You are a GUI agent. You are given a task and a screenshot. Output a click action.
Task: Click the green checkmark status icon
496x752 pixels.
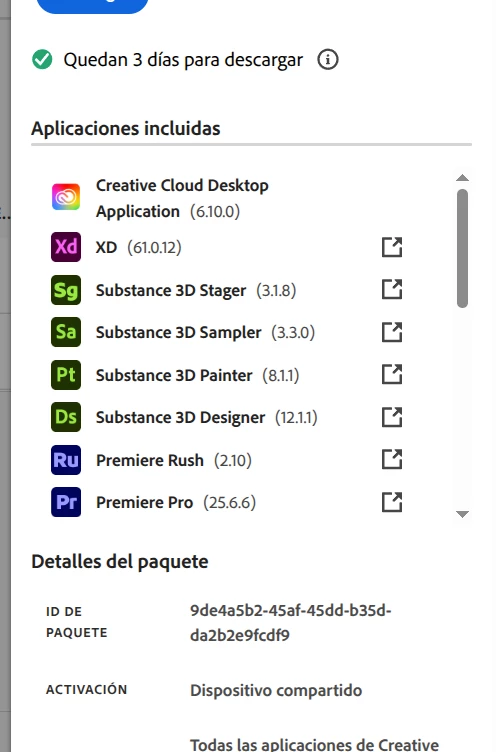tap(42, 60)
